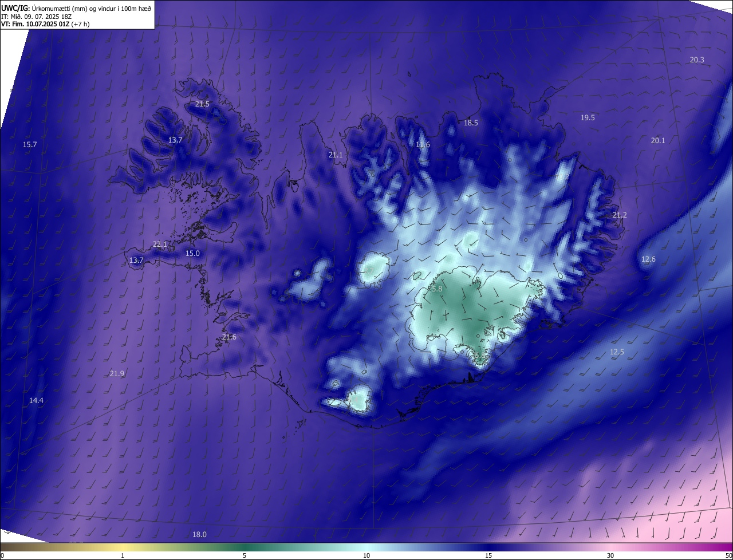Click the UWC/IG map title text
Viewport: 733px width, 560px height.
click(x=76, y=8)
